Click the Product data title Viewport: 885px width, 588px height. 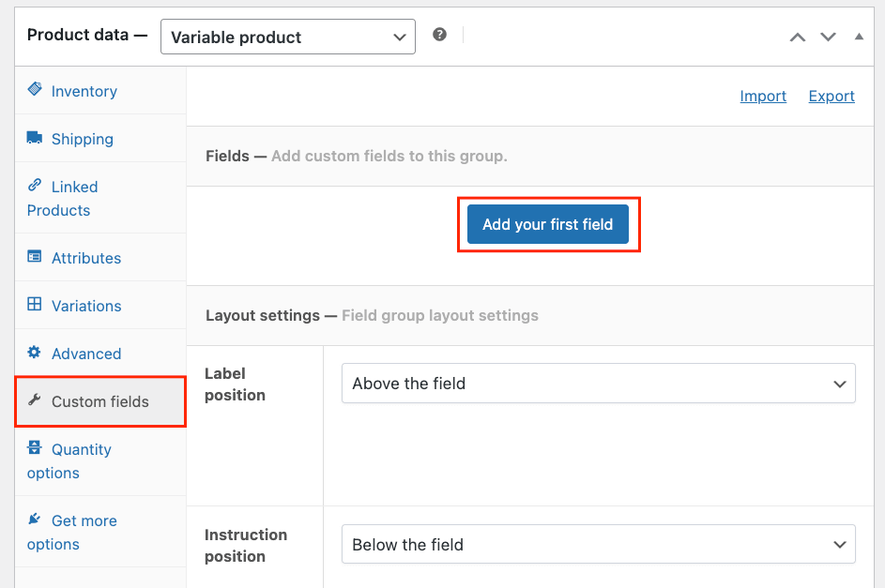[78, 35]
